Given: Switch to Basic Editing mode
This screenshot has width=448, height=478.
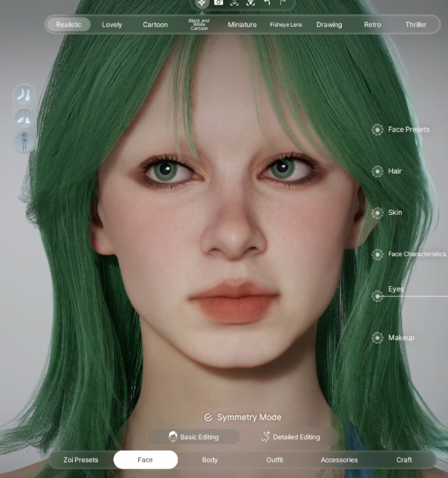Looking at the screenshot, I should tap(194, 437).
